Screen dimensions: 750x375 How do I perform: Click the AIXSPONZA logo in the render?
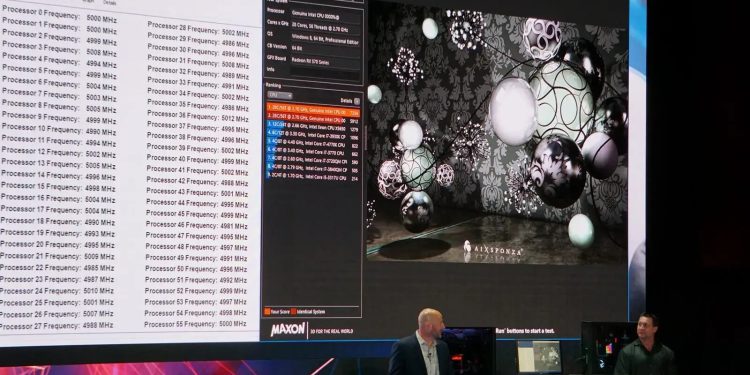tap(493, 249)
